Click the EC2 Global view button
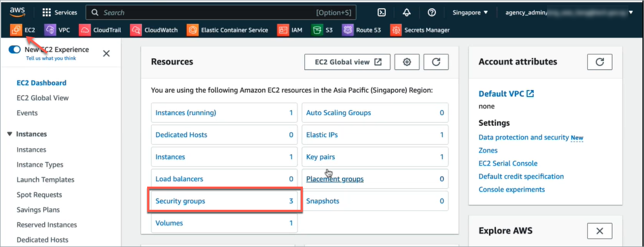 click(347, 62)
